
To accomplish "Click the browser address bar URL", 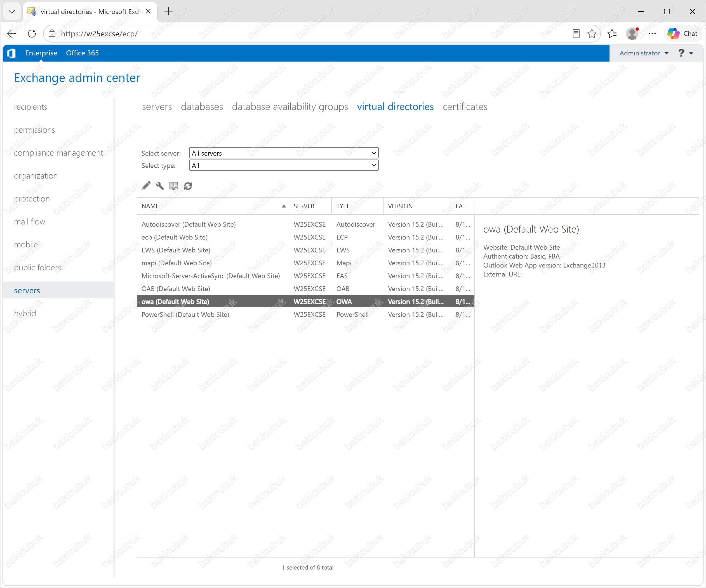I will pyautogui.click(x=100, y=33).
